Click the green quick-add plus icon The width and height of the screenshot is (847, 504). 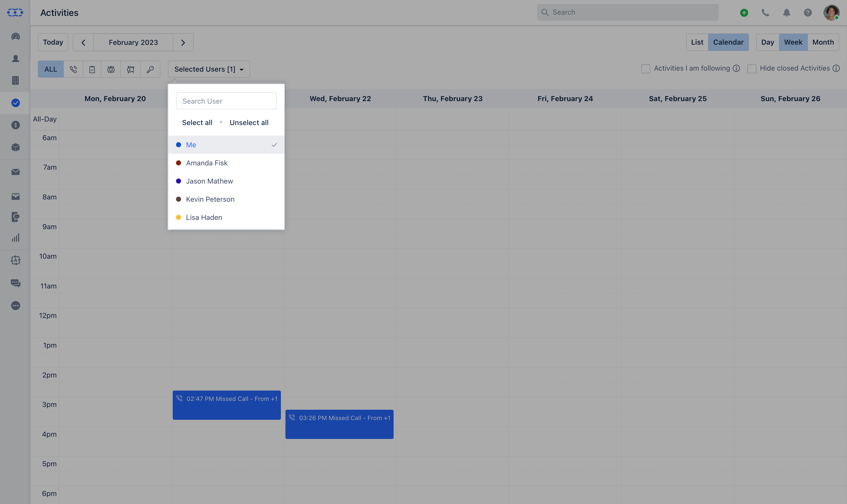click(x=744, y=13)
